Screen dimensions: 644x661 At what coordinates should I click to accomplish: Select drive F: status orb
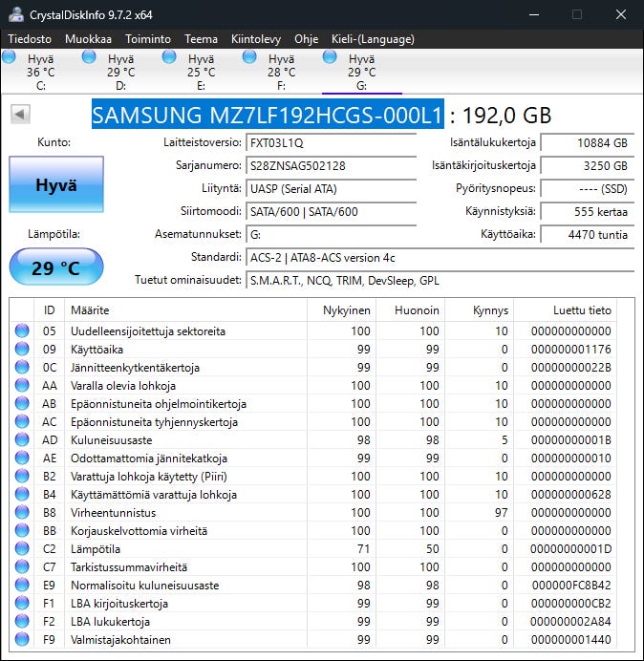pyautogui.click(x=250, y=57)
